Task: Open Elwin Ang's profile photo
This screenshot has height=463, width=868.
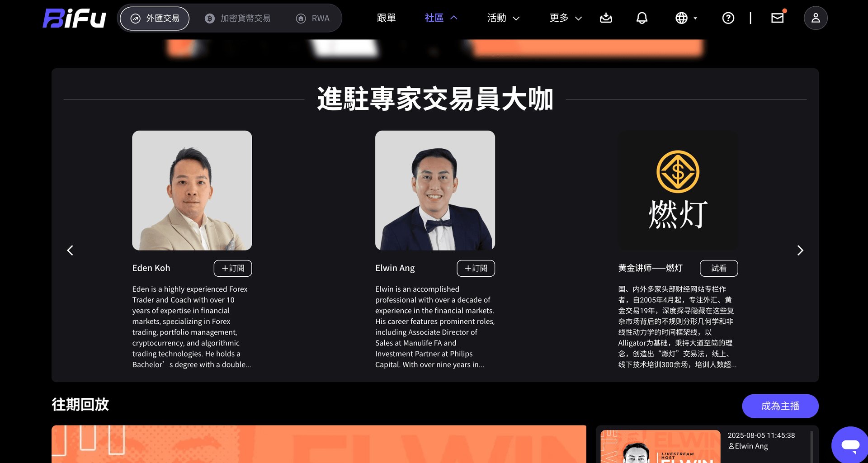Action: tap(435, 190)
